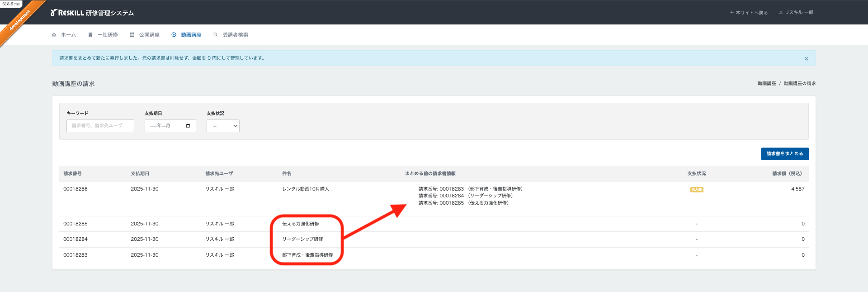Open the calendar picker in 支払期日 field
This screenshot has height=292, width=868.
click(188, 126)
